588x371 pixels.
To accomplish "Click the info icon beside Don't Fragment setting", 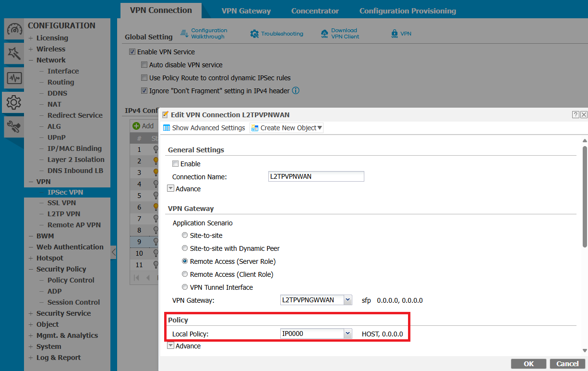I will tap(296, 90).
